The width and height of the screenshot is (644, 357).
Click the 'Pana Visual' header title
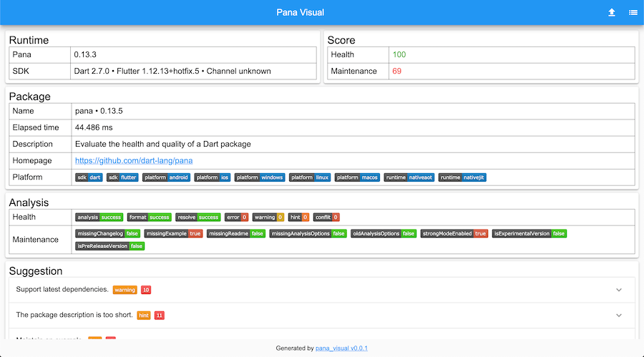click(301, 12)
